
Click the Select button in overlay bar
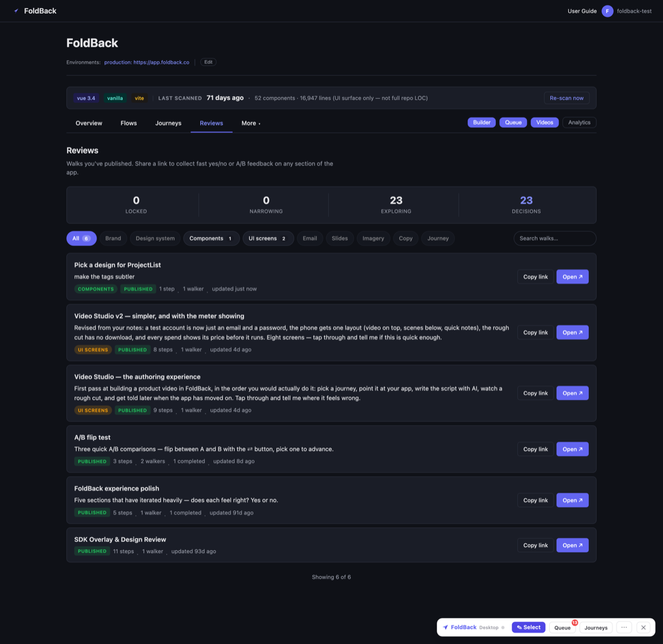tap(529, 628)
